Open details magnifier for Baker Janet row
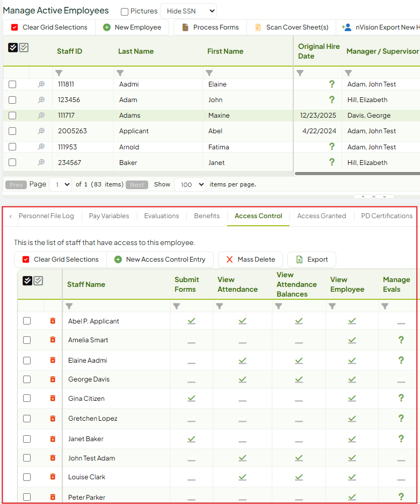The height and width of the screenshot is (504, 420). [x=41, y=162]
